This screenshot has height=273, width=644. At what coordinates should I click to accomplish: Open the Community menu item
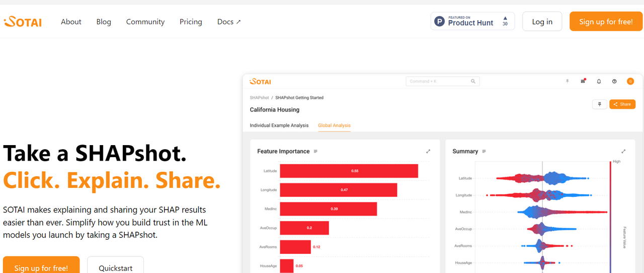(145, 22)
